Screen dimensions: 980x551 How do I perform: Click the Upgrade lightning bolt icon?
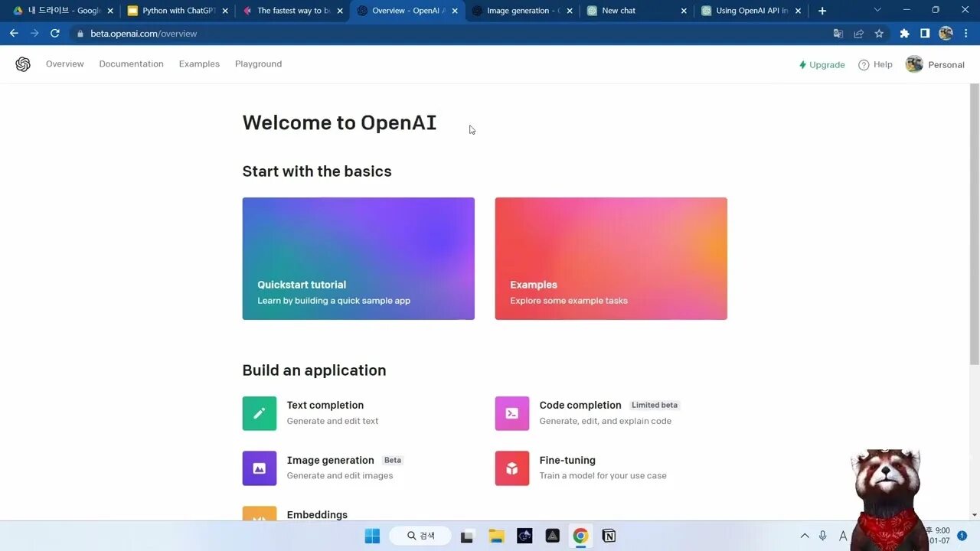(802, 65)
